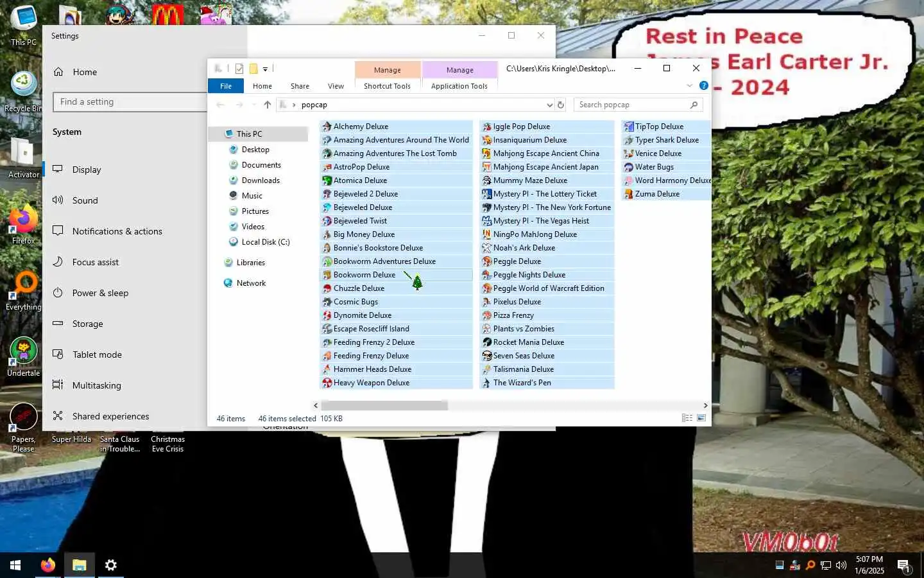Select the Water Bugs file name

[x=654, y=167]
